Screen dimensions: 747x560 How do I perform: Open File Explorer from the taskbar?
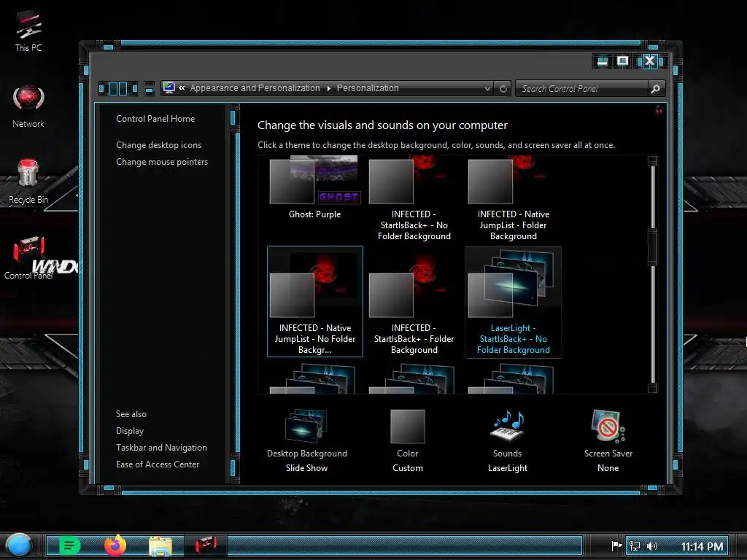[x=160, y=545]
